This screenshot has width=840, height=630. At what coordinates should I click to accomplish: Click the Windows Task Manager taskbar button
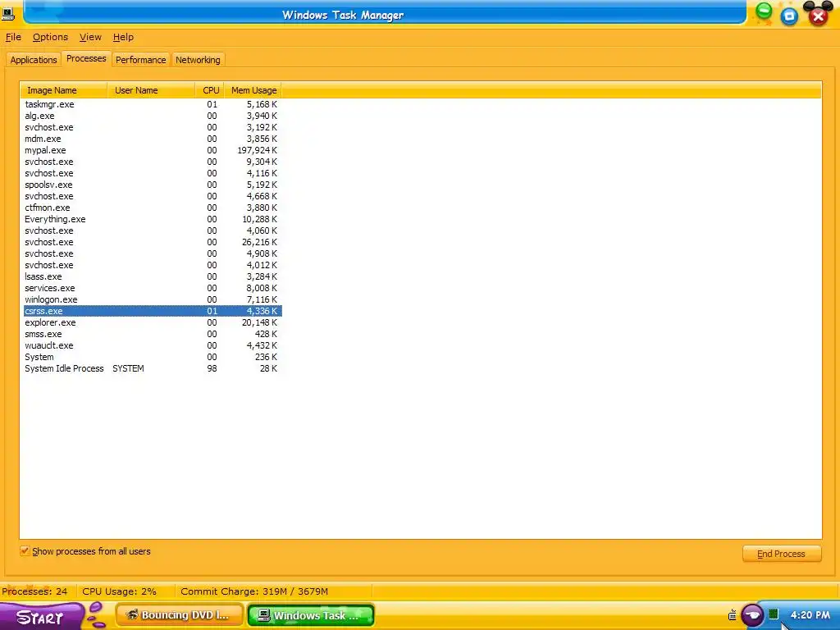[x=311, y=615]
